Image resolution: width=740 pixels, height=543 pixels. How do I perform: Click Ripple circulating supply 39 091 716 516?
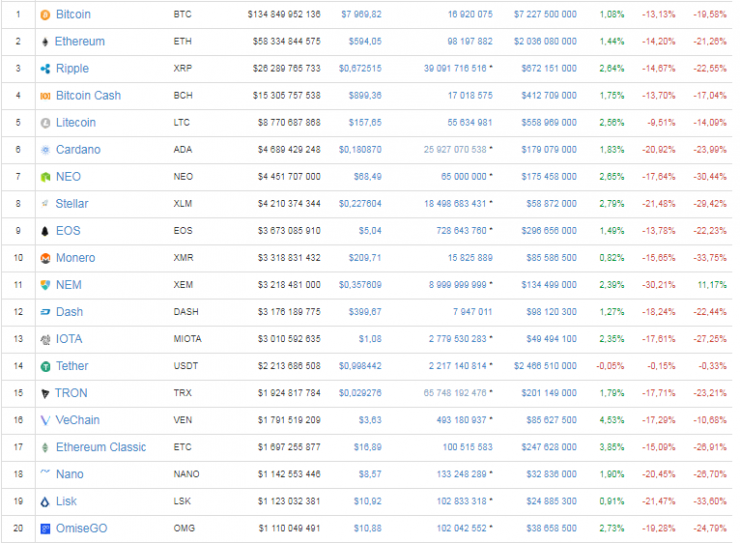point(455,69)
